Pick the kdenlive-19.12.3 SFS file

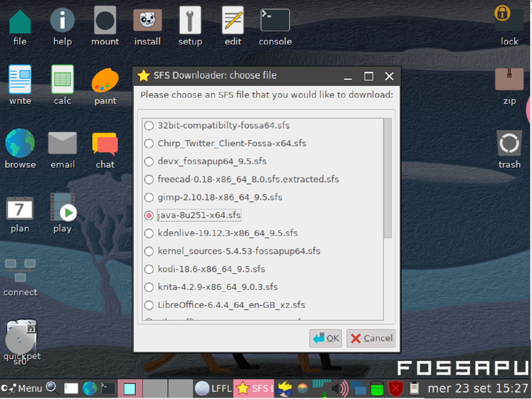pos(149,233)
